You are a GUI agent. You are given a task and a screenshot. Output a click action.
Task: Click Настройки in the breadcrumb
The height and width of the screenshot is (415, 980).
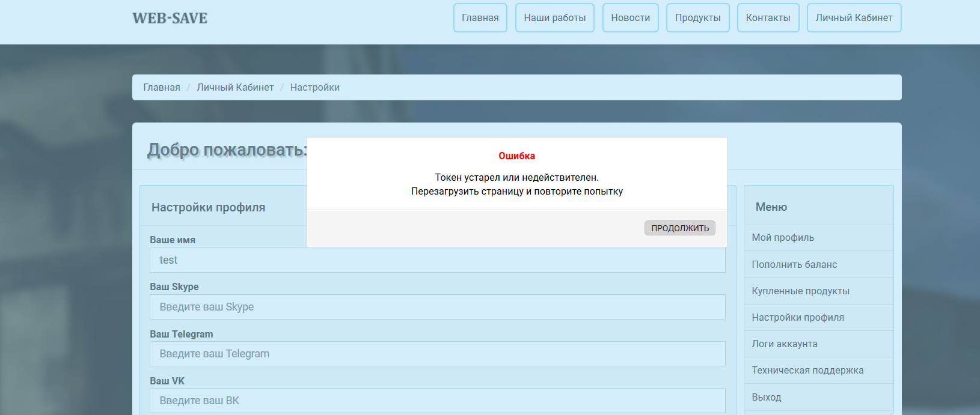tap(315, 88)
